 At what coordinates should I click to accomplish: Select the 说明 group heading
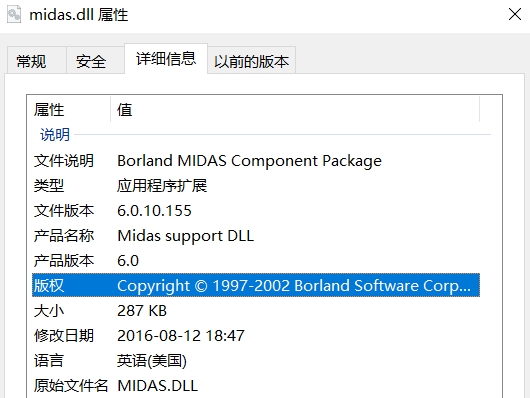tap(55, 135)
